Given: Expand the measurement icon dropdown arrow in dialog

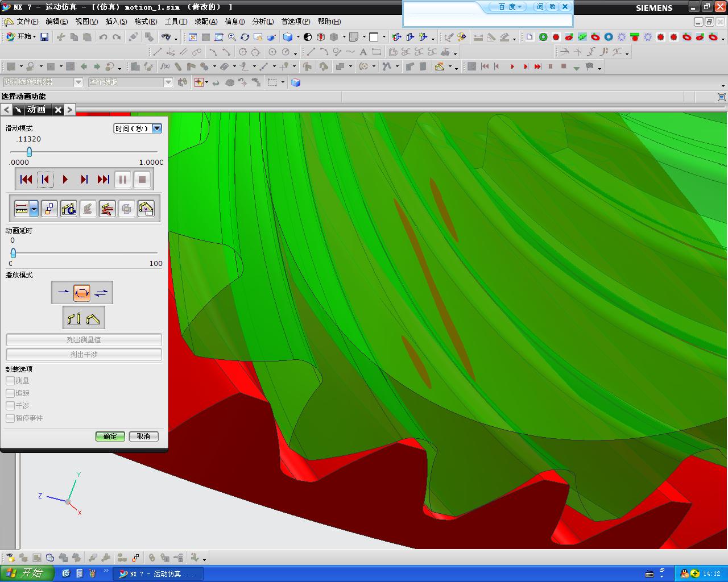Looking at the screenshot, I should [34, 209].
